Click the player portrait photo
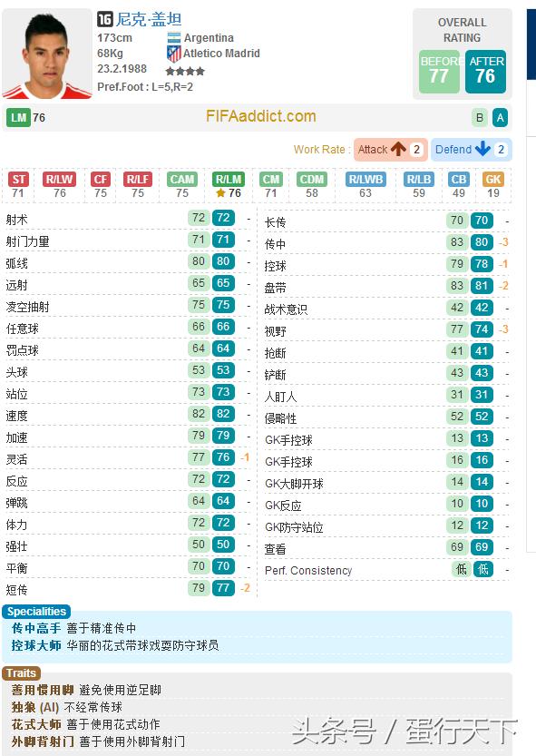The image size is (536, 756). coord(47,55)
